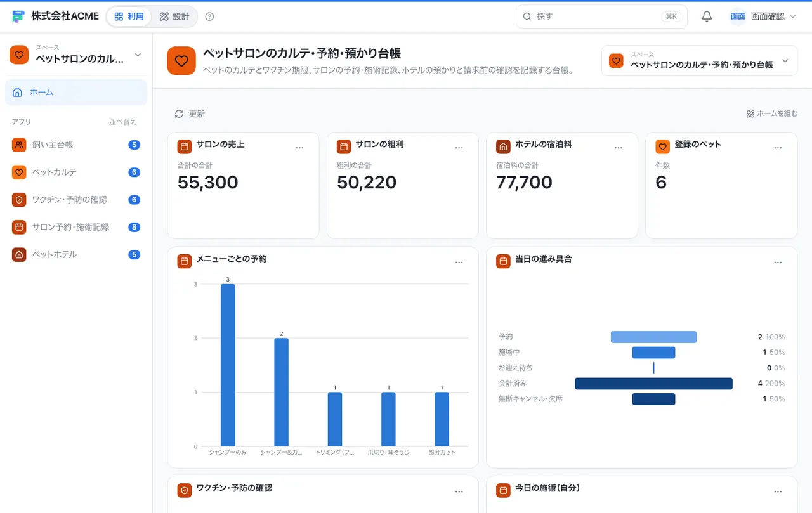Image resolution: width=812 pixels, height=513 pixels.
Task: Click the トリミング bar in chart
Action: tap(335, 419)
